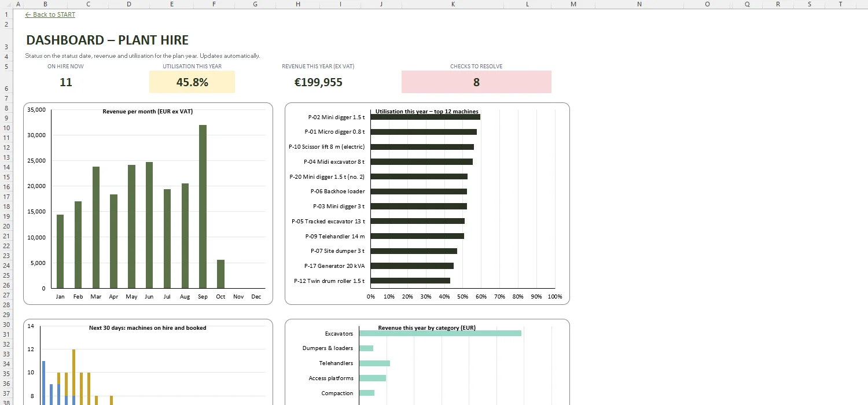Click the Next 30 days chart title
The width and height of the screenshot is (868, 405).
point(148,327)
